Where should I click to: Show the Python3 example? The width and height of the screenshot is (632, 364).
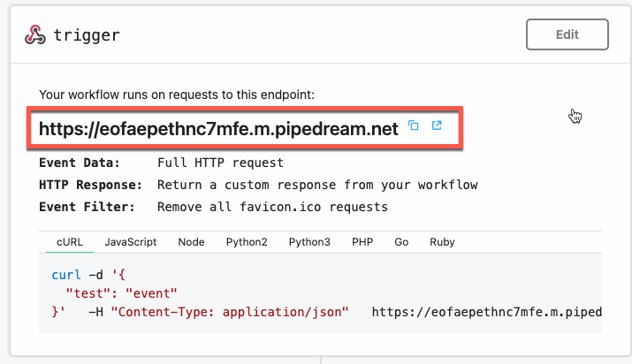click(x=309, y=242)
